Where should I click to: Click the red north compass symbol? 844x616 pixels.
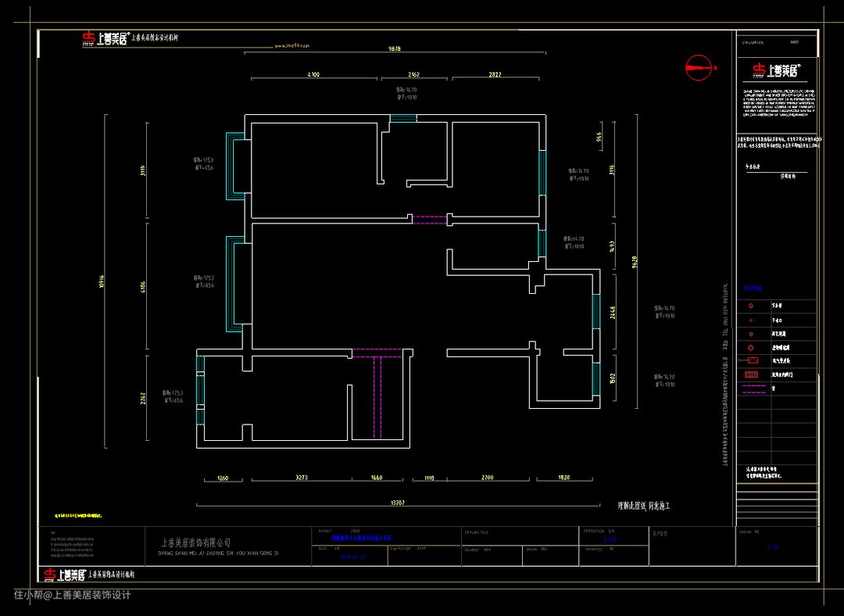(x=699, y=68)
